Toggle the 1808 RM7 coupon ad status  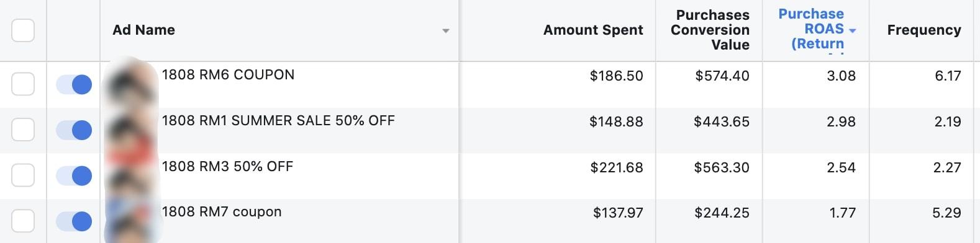74,221
